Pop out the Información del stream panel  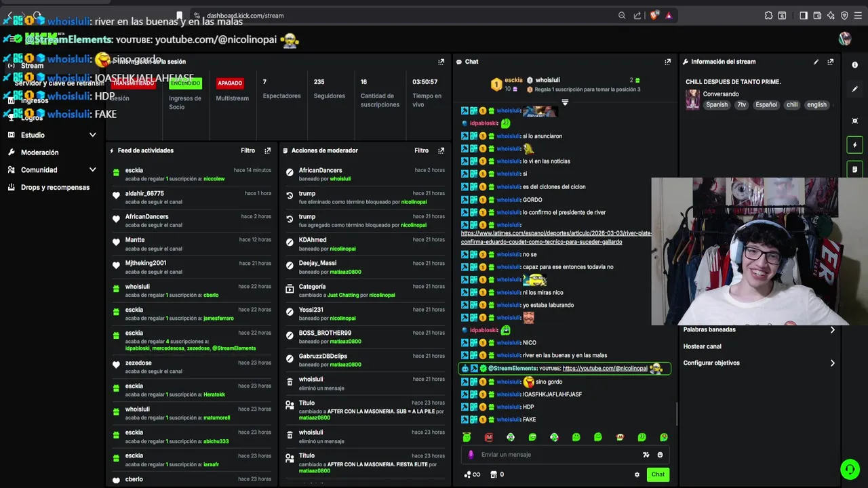tap(830, 62)
